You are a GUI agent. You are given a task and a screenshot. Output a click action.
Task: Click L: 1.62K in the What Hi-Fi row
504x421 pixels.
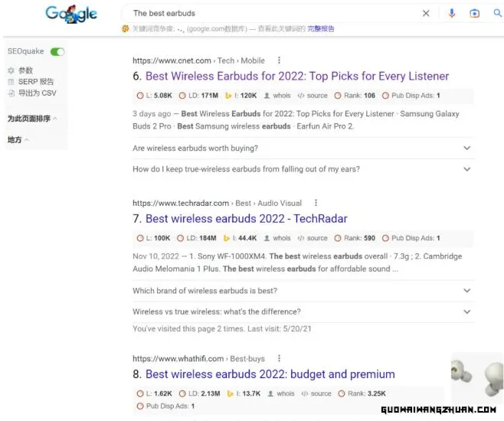pyautogui.click(x=154, y=393)
